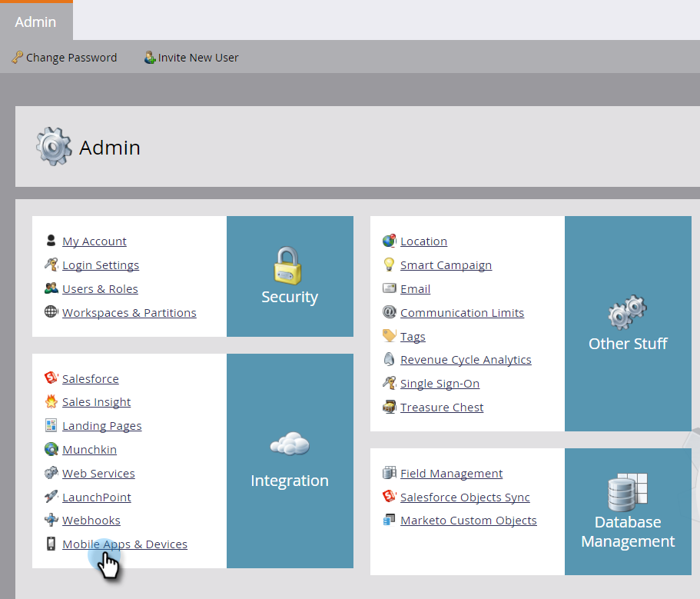Viewport: 700px width, 599px height.
Task: Click the people icon beside Users & Roles
Action: click(x=51, y=288)
